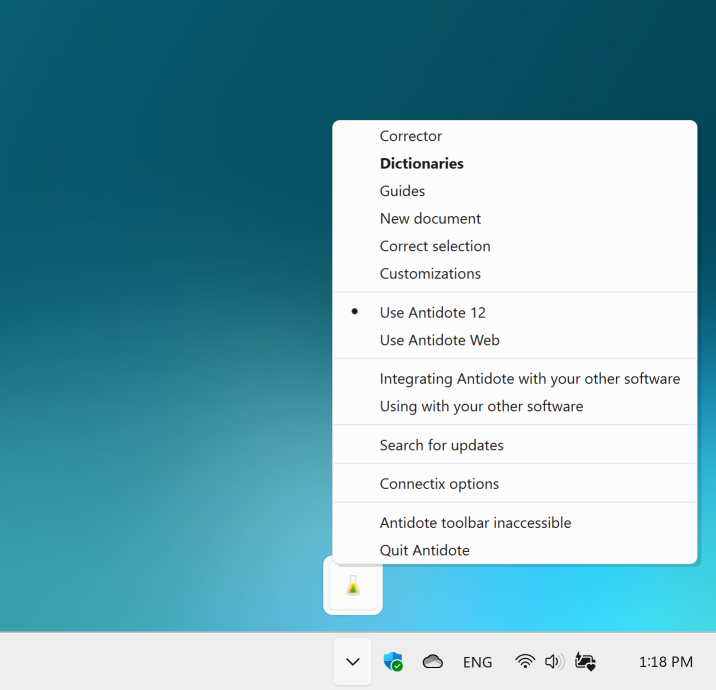This screenshot has height=690, width=716.
Task: Select Use Antidote Web option
Action: coord(439,340)
